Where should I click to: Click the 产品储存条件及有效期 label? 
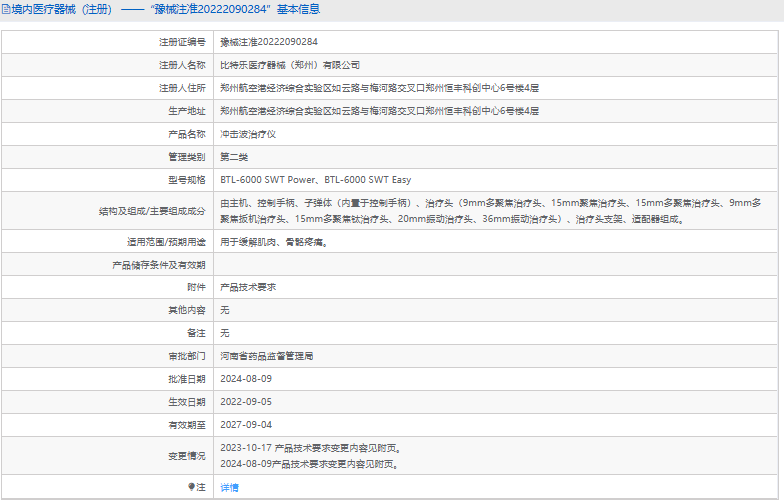point(159,265)
